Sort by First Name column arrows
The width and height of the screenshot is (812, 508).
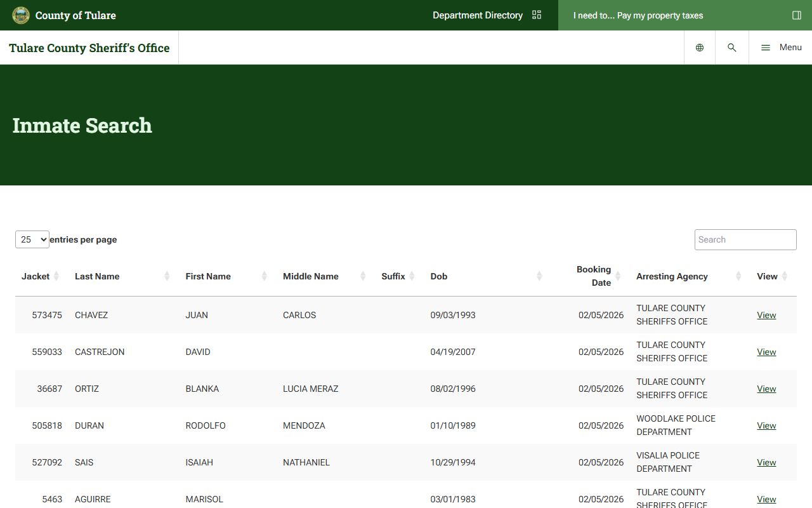click(264, 276)
